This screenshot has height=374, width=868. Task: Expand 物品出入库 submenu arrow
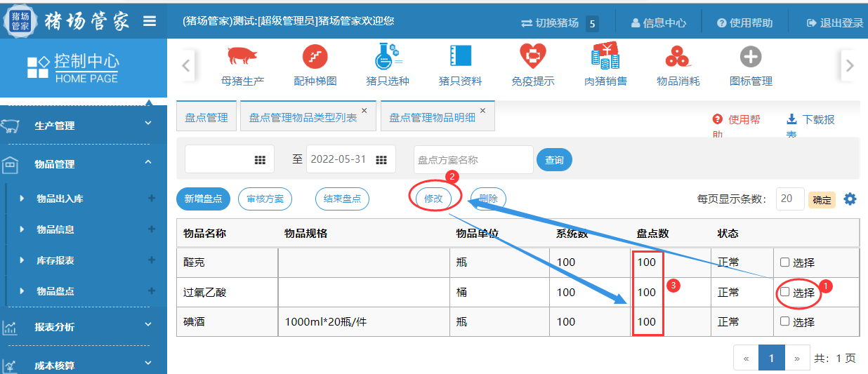[x=22, y=199]
